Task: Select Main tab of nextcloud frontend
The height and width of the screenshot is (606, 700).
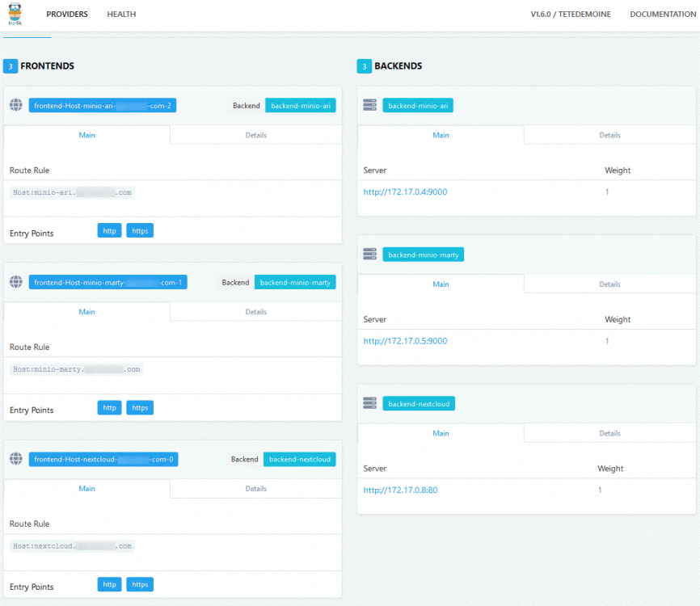Action: point(87,489)
